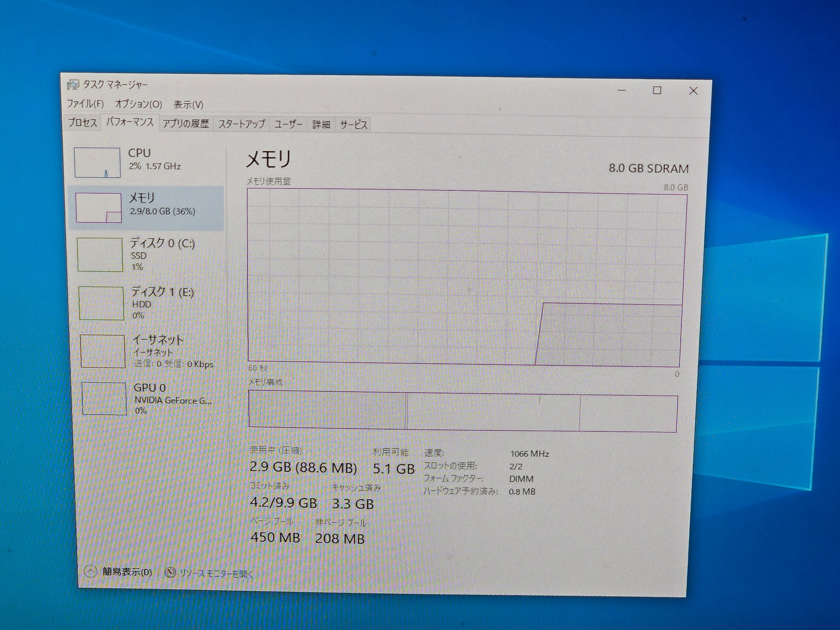840x630 pixels.
Task: Open the ファイル(F) menu
Action: coord(85,104)
